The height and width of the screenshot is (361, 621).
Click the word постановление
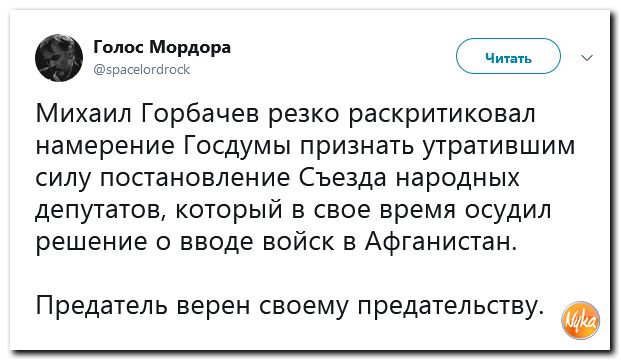coord(194,178)
